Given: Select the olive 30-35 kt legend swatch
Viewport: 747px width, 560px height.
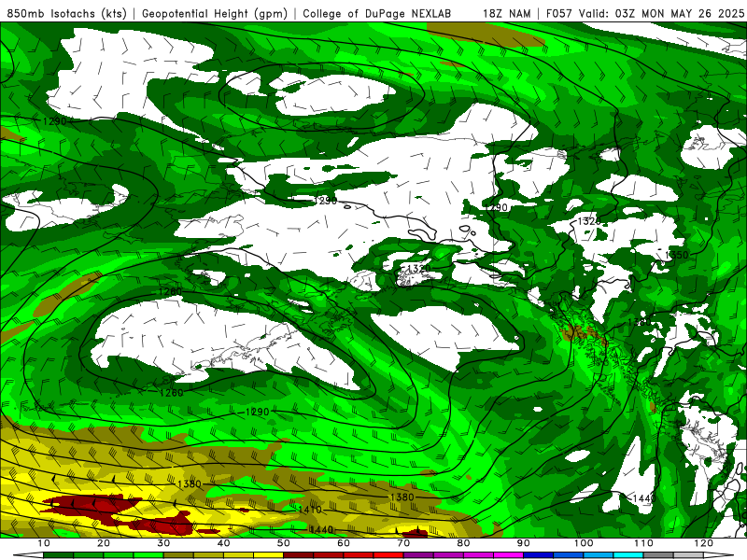Looking at the screenshot, I should tap(178, 555).
